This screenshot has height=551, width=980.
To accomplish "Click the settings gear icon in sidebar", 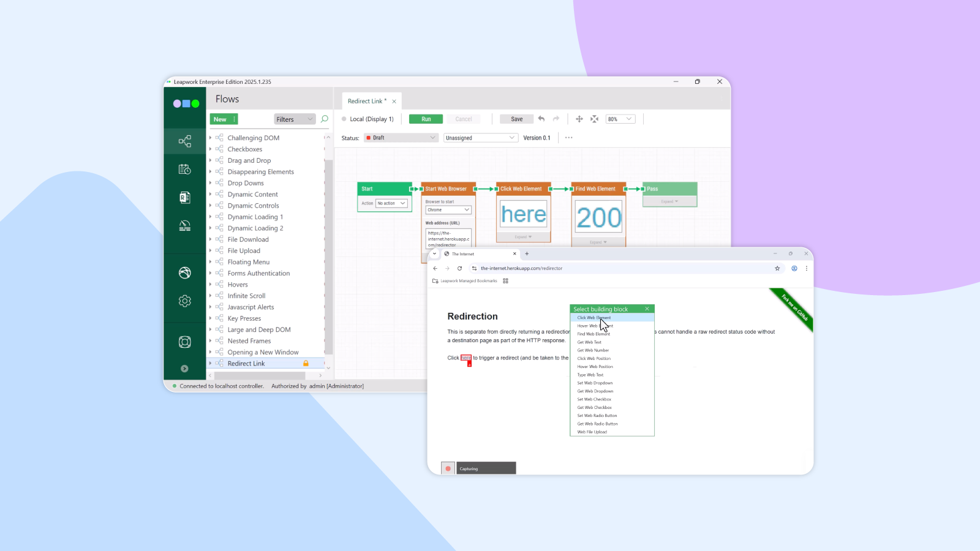I will pos(184,301).
